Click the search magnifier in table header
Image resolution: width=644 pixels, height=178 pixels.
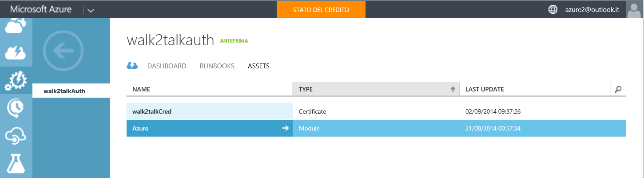tap(618, 89)
